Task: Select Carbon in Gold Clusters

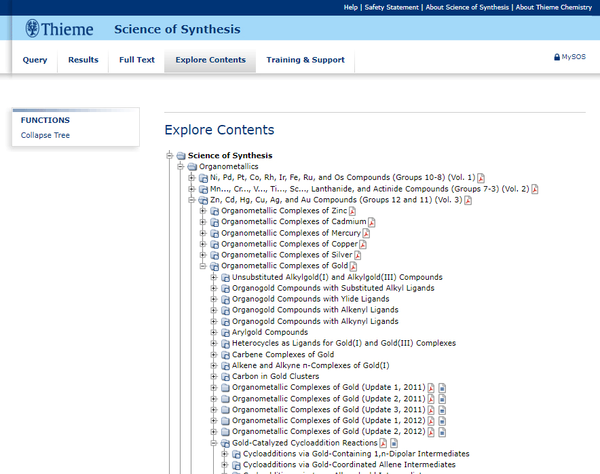Action: 276,376
